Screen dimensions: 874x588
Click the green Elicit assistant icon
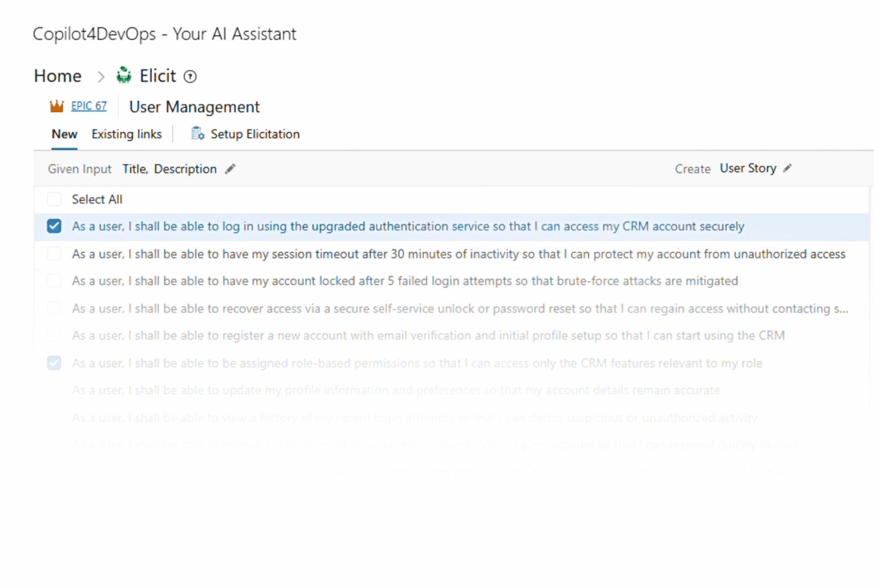(x=124, y=75)
